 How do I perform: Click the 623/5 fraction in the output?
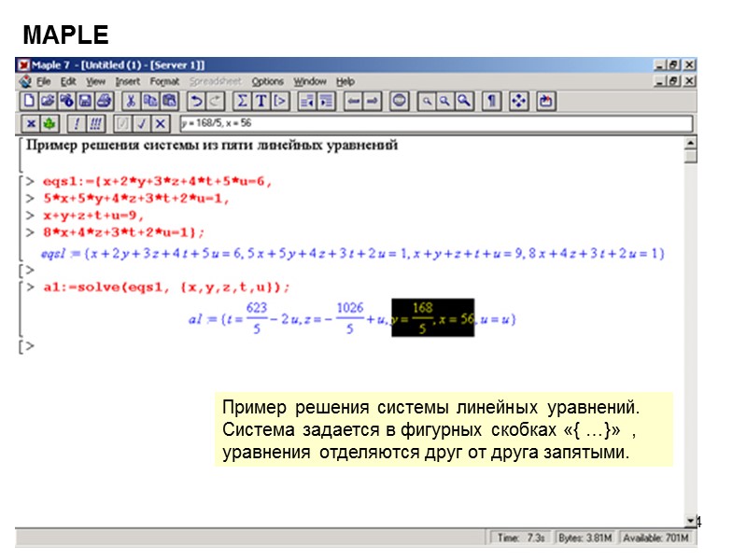tap(256, 317)
